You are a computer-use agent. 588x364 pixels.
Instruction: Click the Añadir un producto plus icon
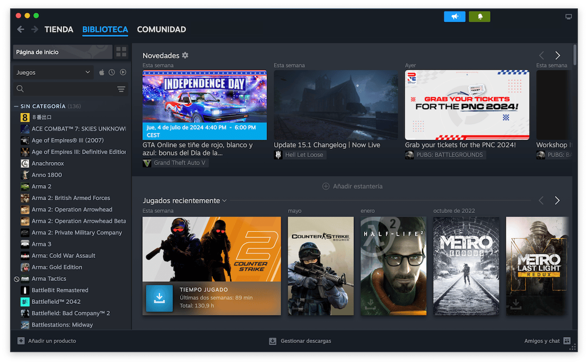(x=21, y=341)
